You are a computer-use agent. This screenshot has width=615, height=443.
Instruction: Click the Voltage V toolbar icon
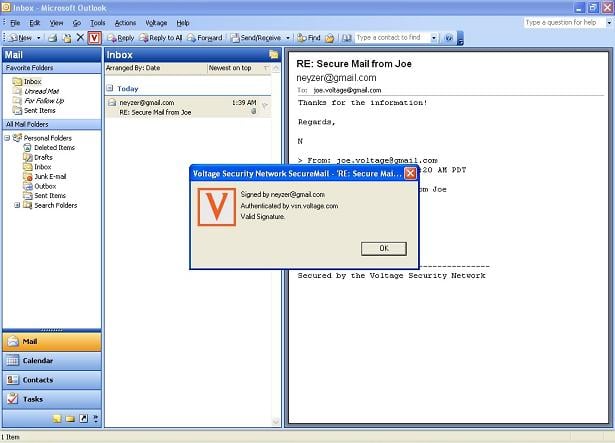pos(94,38)
